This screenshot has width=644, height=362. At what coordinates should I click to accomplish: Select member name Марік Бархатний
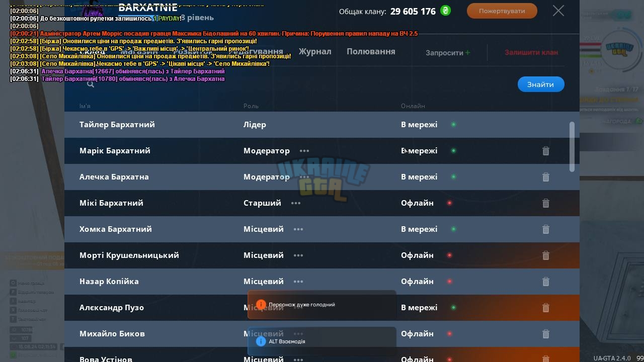115,151
